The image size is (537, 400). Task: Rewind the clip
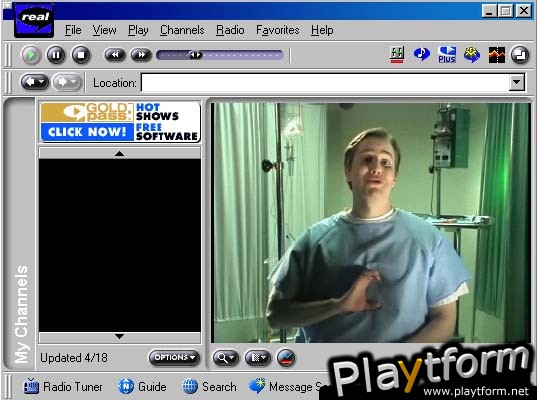coord(115,55)
